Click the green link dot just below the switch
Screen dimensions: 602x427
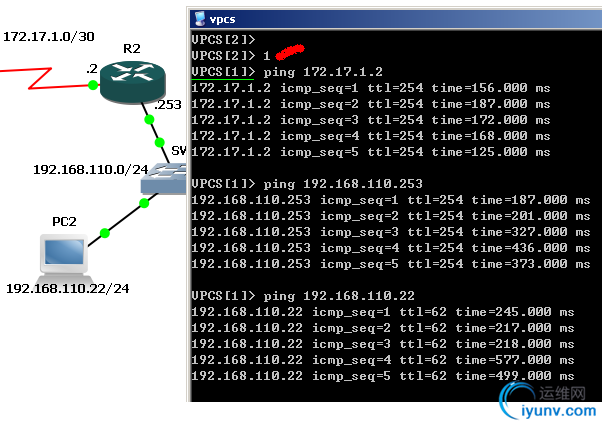click(x=144, y=203)
